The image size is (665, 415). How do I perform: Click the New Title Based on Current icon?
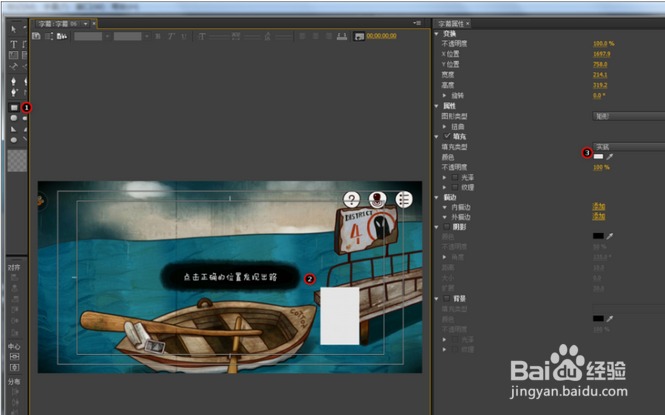36,36
